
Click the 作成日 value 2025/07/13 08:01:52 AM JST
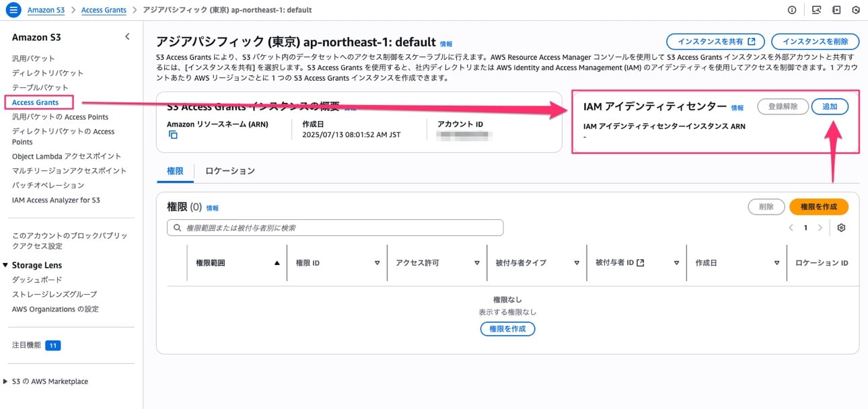(x=351, y=135)
